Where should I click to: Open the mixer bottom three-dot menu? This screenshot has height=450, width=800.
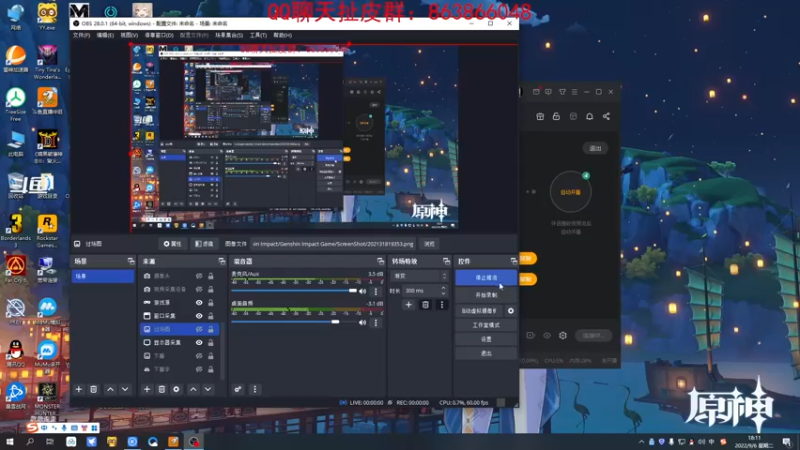click(255, 389)
